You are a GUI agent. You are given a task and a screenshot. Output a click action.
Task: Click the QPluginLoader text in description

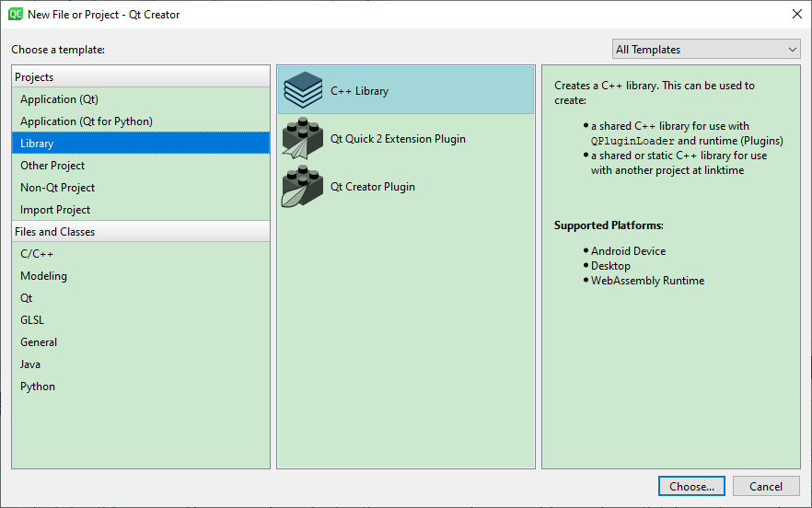point(632,141)
